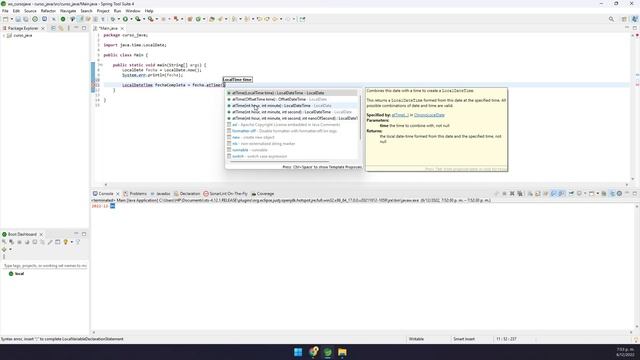Select atTime(int hour, int minute, int second) proposal
The height and width of the screenshot is (360, 640).
pyautogui.click(x=292, y=112)
